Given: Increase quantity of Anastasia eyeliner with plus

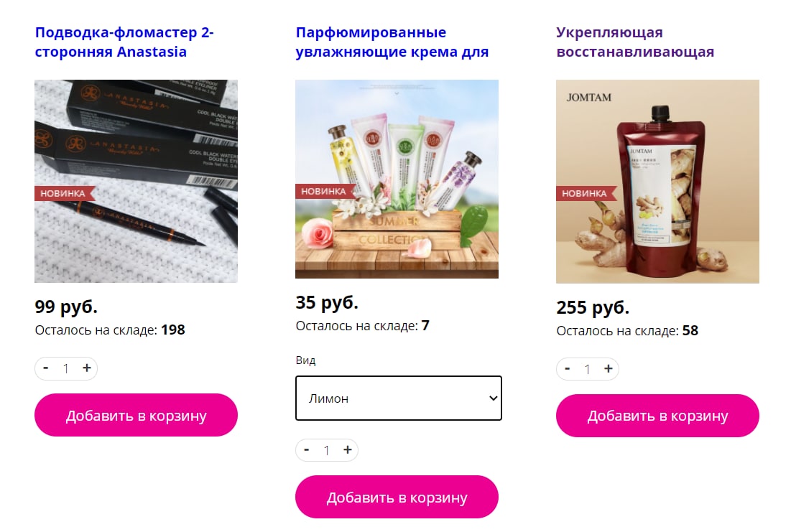Looking at the screenshot, I should click(x=87, y=368).
